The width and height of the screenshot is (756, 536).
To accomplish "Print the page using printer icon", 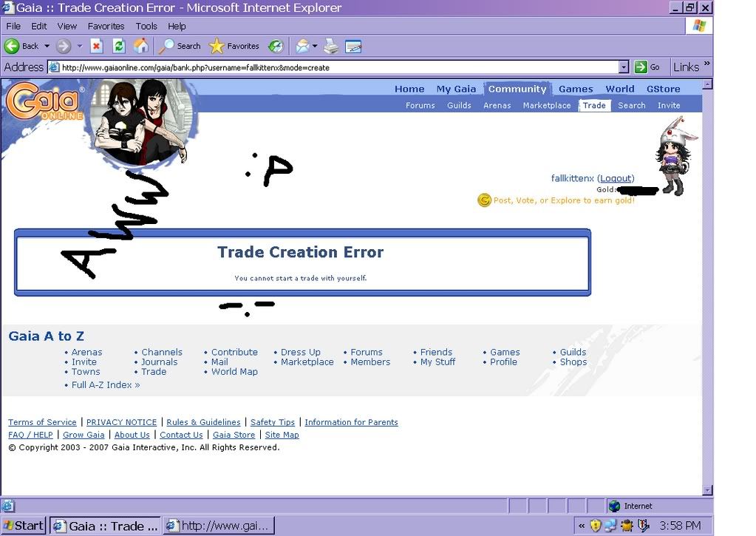I will [x=331, y=47].
